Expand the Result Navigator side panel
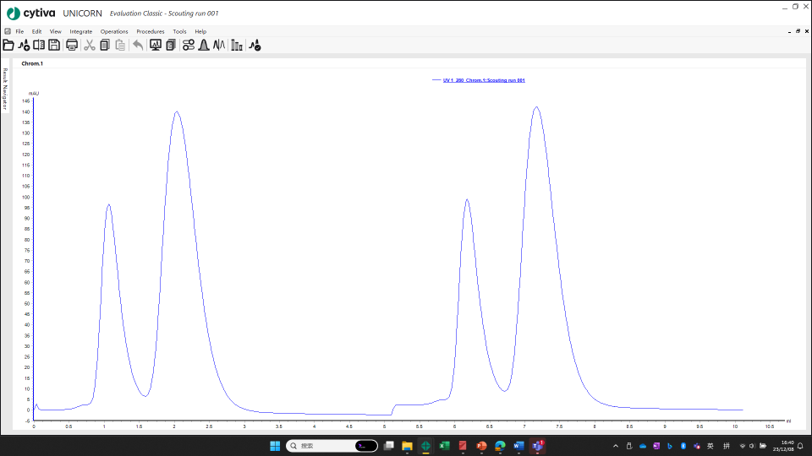Viewport: 812px width, 456px height. coord(4,90)
